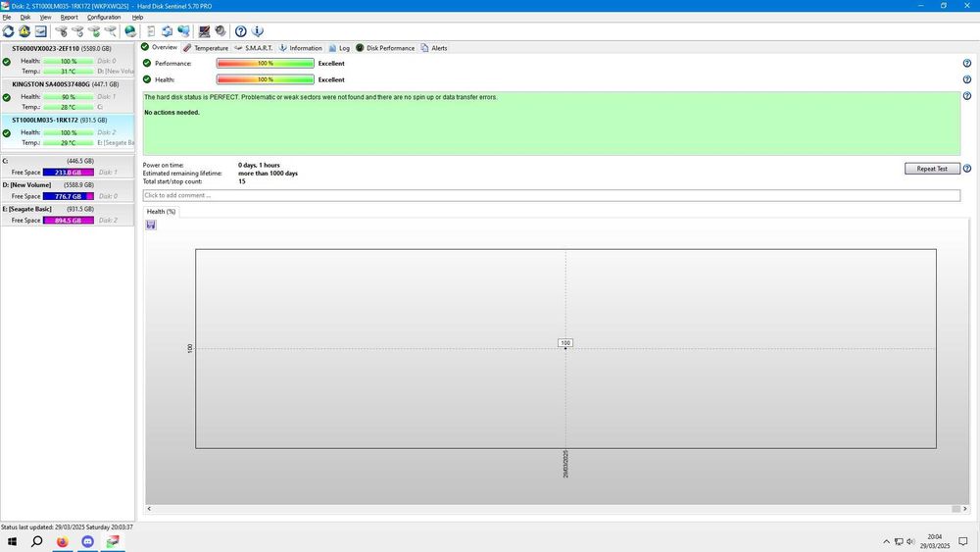Select disk KINGSTON SA400S37480G in the list
The image size is (980, 552).
(x=68, y=95)
